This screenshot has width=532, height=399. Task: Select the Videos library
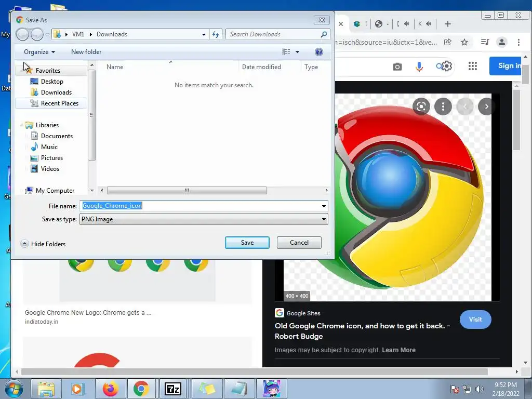(50, 169)
